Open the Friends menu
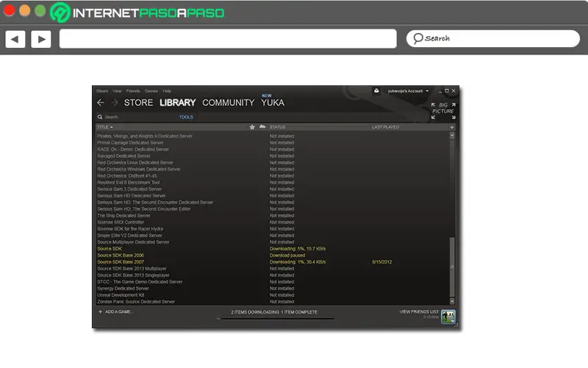Screen dimensions: 588x368 pyautogui.click(x=133, y=91)
